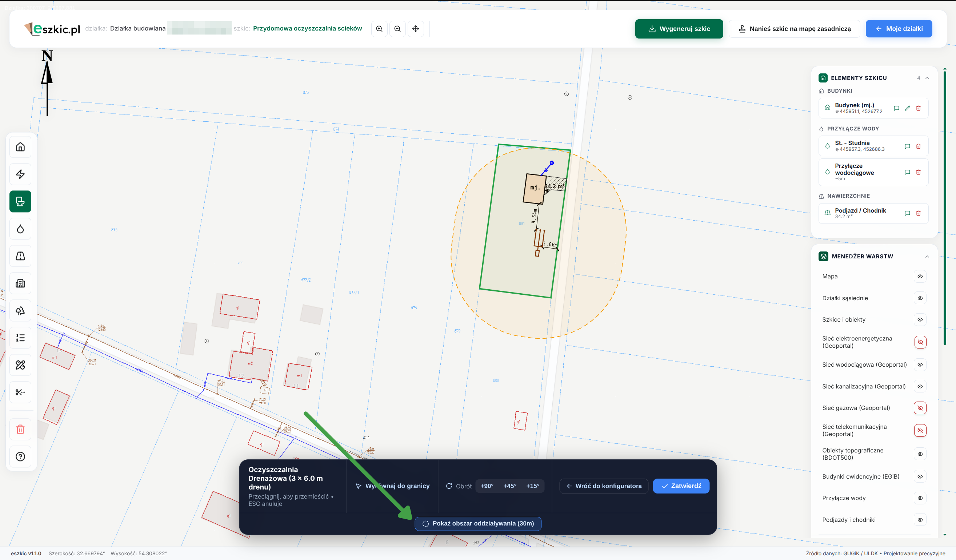Open the help question mark icon
Image resolution: width=956 pixels, height=560 pixels.
point(20,456)
